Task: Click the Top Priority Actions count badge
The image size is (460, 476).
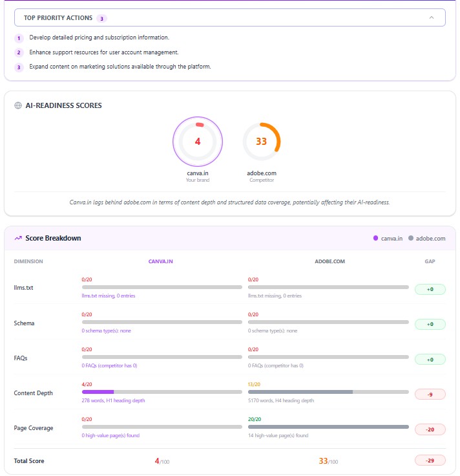Action: (101, 19)
